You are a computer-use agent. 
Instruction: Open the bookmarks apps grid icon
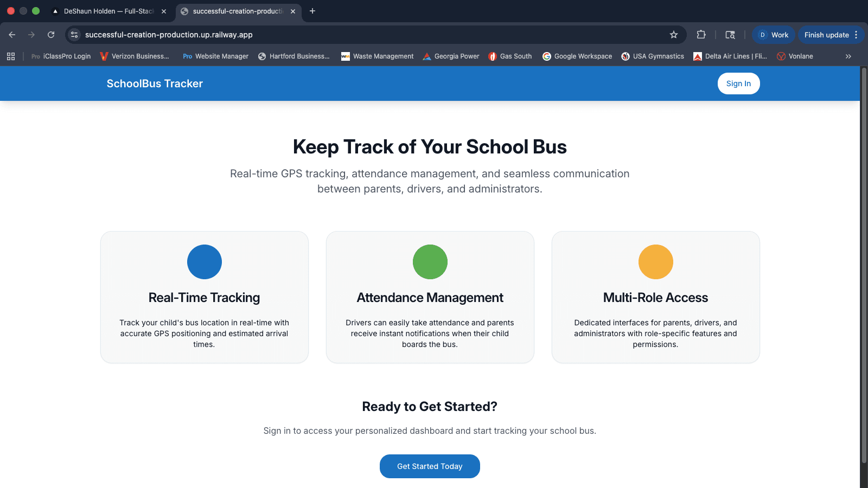coord(11,56)
